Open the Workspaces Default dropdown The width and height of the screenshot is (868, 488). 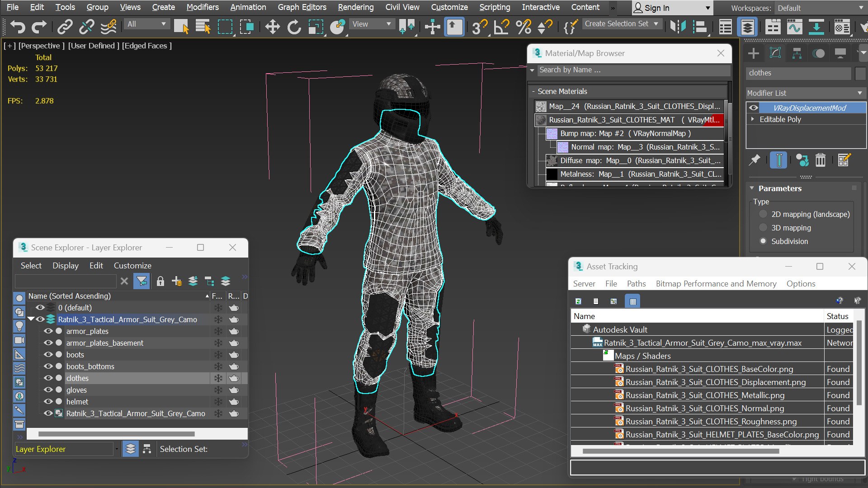(x=820, y=8)
